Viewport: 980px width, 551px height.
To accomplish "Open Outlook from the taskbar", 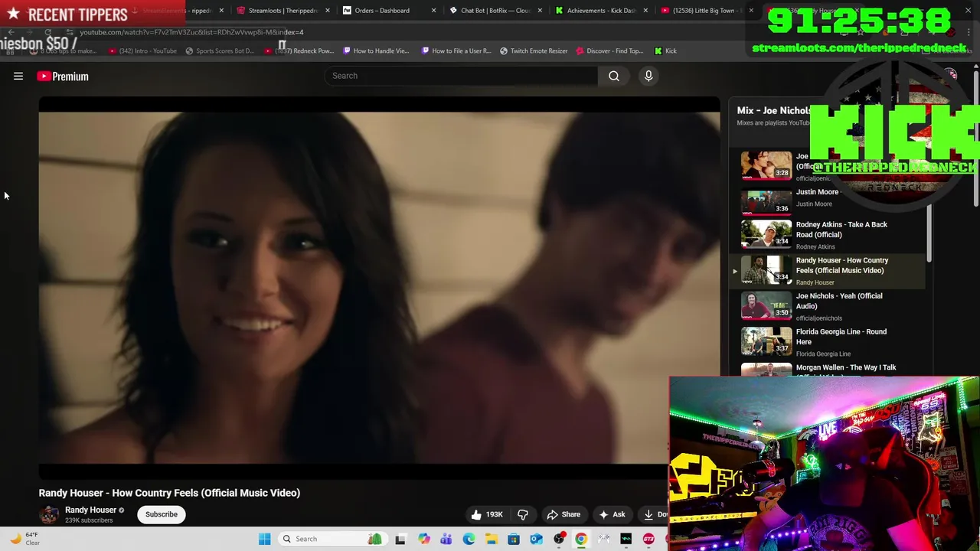I will point(536,539).
